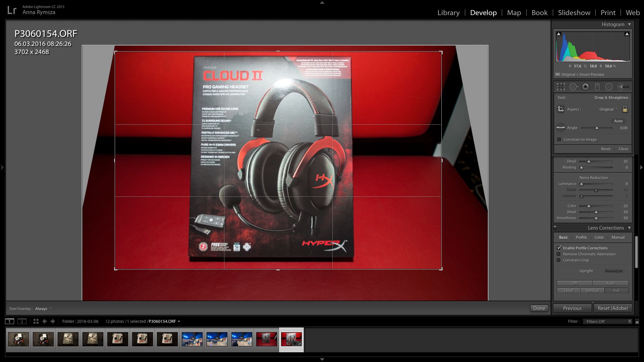644x362 pixels.
Task: Select the Crop Overlay tool icon
Action: pyautogui.click(x=561, y=87)
